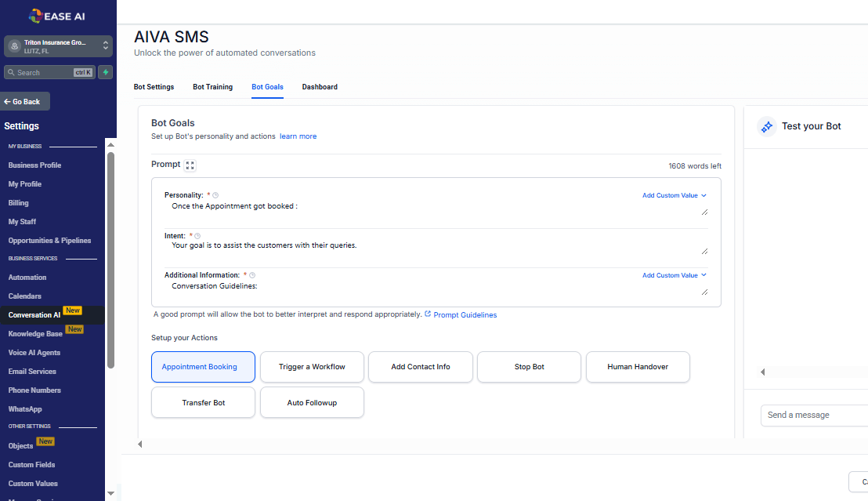Screen dimensions: 868x501
Task: Click into the Intent prompt text
Action: click(x=264, y=245)
